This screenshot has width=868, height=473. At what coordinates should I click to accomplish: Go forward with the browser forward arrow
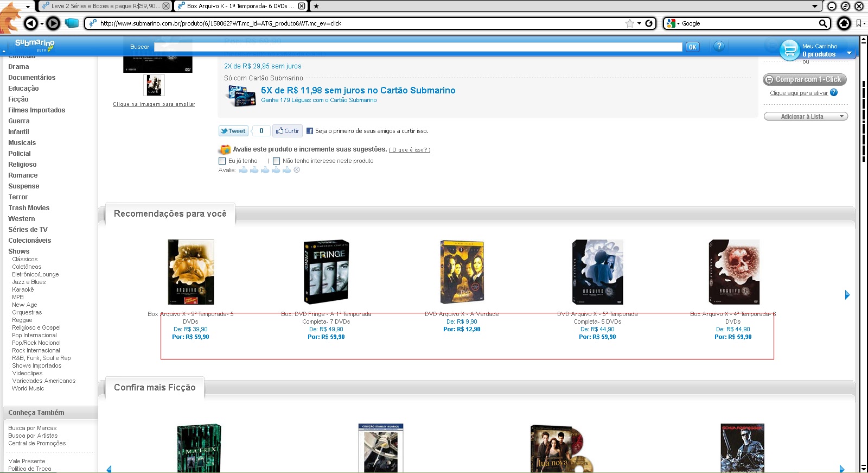(53, 23)
